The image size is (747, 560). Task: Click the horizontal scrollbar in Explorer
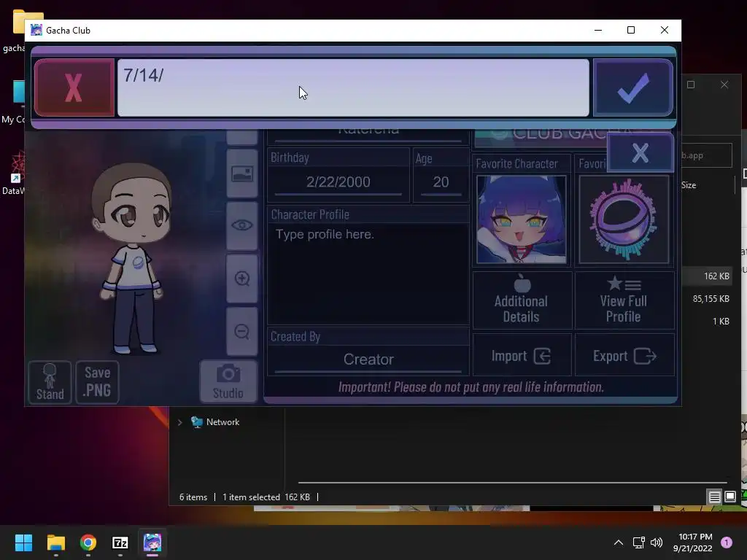[x=513, y=483]
